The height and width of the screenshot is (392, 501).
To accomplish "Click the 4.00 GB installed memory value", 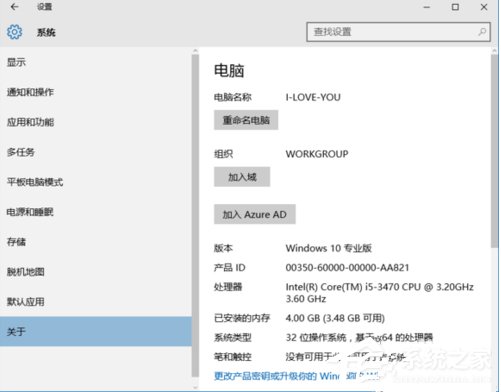I will click(x=335, y=318).
